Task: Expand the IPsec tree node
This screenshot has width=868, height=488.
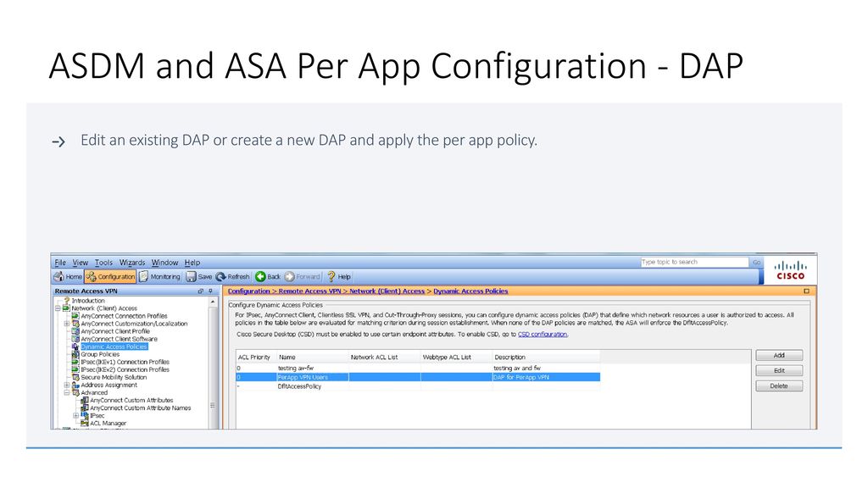Action: point(75,415)
